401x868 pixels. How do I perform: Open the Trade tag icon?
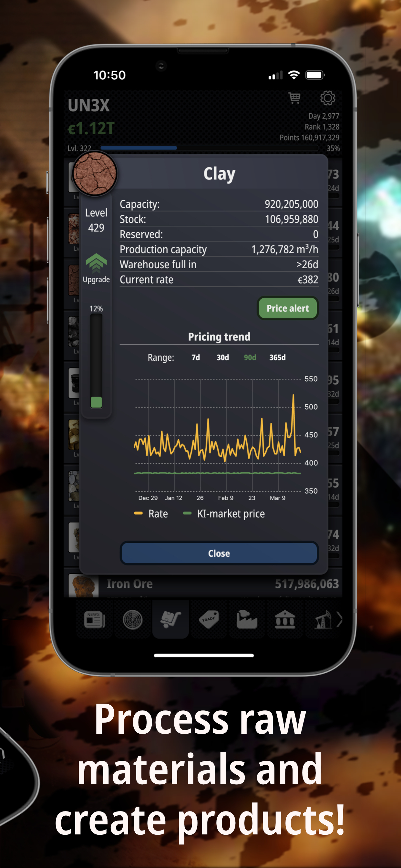[x=209, y=619]
